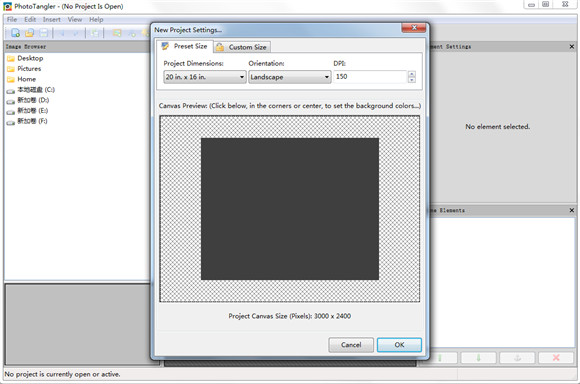Image resolution: width=580 pixels, height=384 pixels.
Task: Open the File menu
Action: (x=12, y=19)
